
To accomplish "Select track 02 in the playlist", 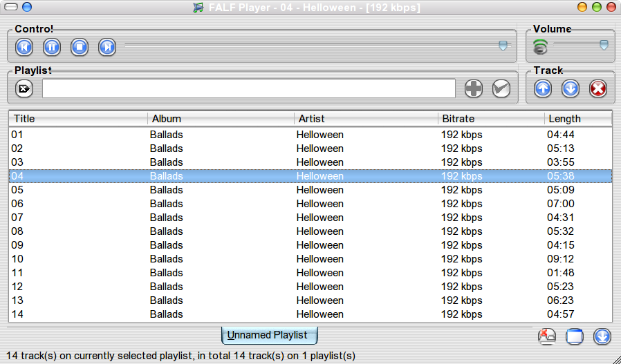I will click(310, 149).
